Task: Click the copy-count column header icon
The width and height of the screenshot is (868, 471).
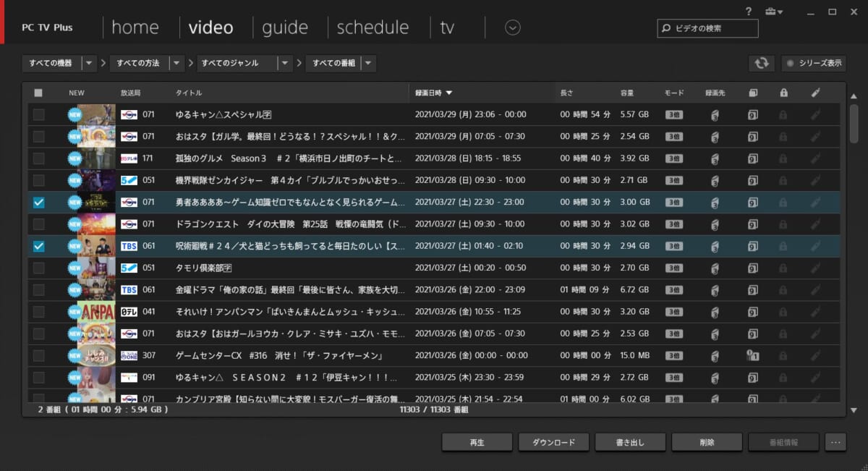Action: point(752,93)
